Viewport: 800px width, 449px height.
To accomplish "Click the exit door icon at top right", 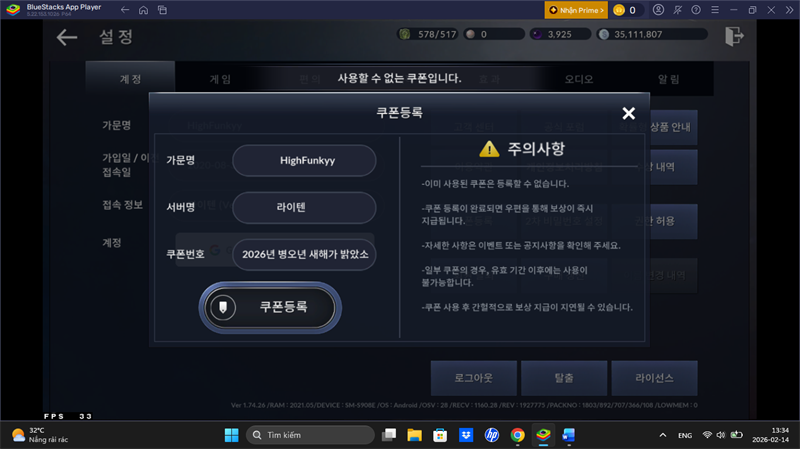I will click(734, 38).
